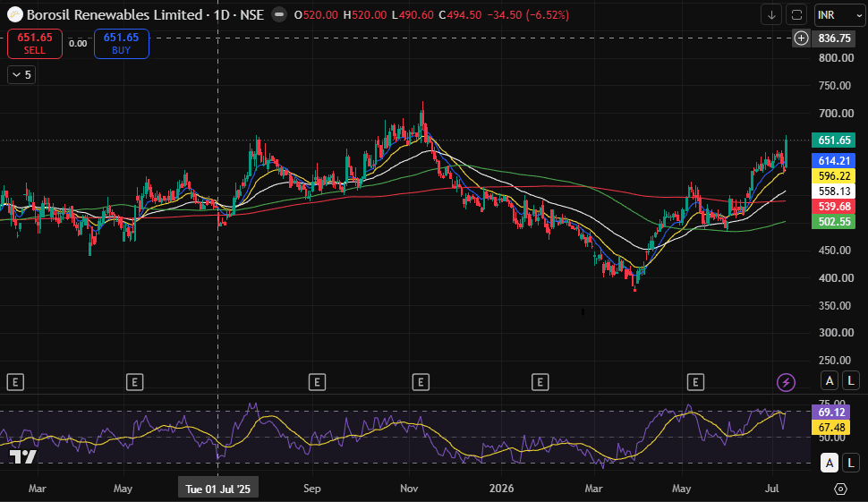Screen dimensions: 868x502
Task: Open the earnings E marker near November
Action: 421,382
